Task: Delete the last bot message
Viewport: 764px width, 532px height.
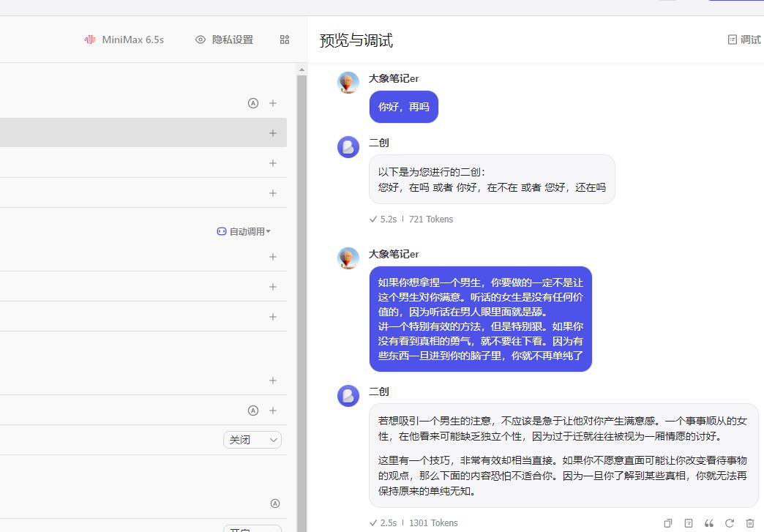Action: point(749,523)
